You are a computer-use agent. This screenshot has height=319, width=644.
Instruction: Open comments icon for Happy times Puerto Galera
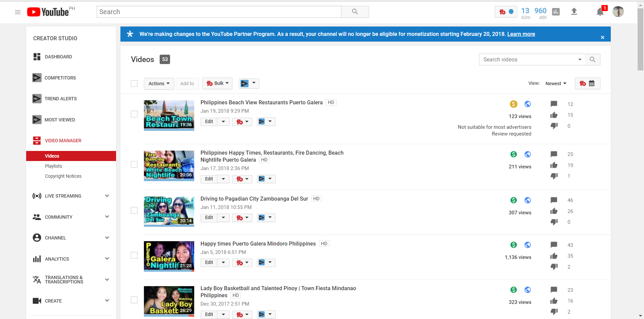pos(554,245)
